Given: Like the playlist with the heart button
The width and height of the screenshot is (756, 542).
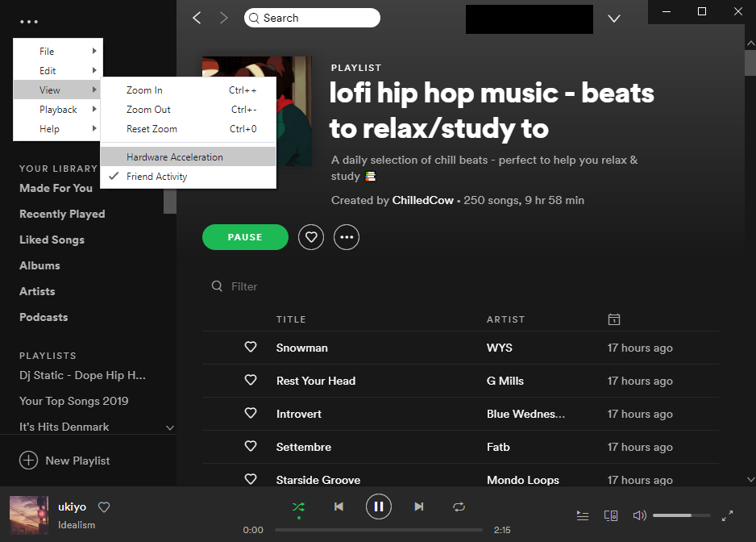Looking at the screenshot, I should tap(311, 237).
